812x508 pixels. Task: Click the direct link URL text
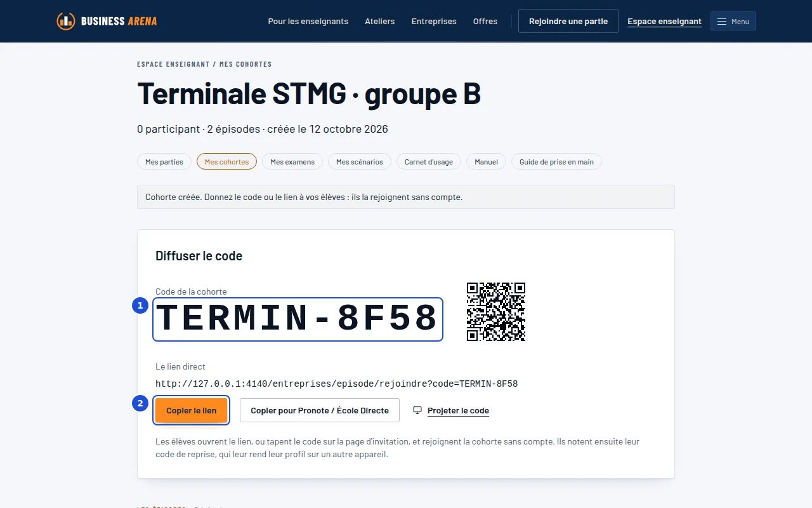tap(337, 384)
